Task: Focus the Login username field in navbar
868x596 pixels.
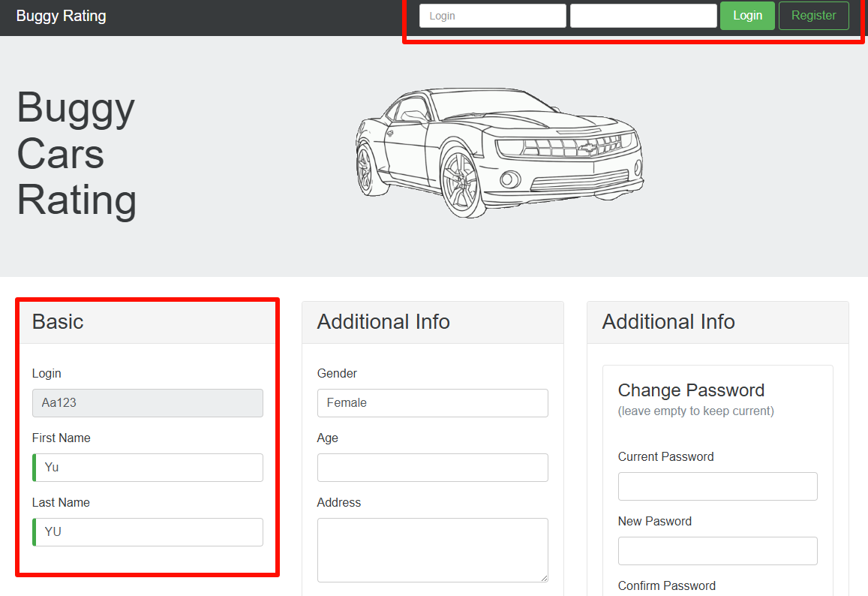Action: coord(493,16)
